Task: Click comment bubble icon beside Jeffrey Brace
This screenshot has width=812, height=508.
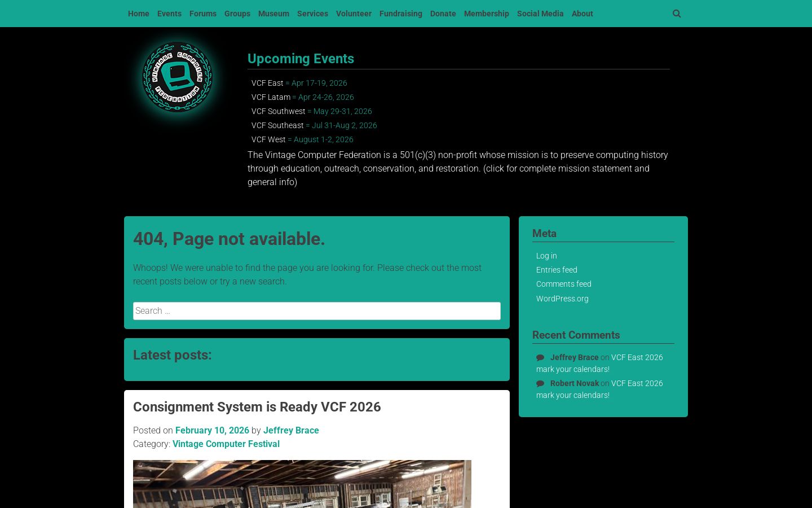Action: (540, 357)
